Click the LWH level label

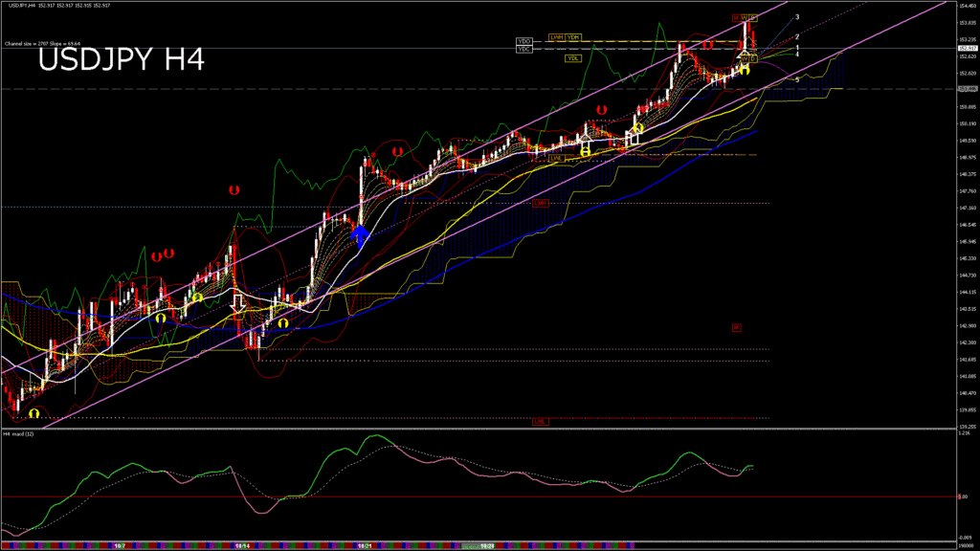556,37
